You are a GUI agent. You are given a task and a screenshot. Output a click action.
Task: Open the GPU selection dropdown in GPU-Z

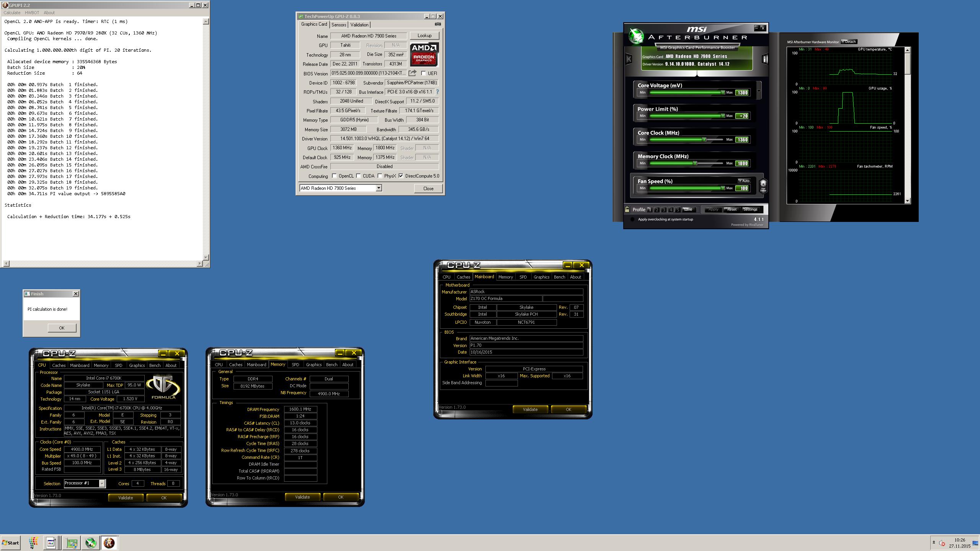379,188
